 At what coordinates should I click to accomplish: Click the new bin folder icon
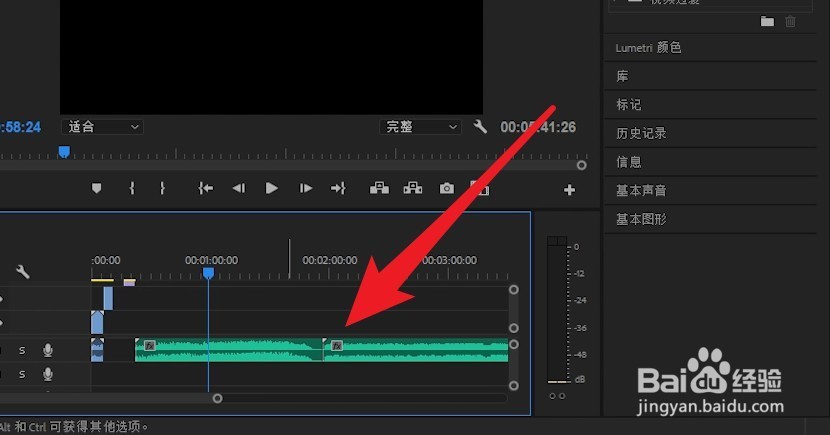[x=767, y=22]
